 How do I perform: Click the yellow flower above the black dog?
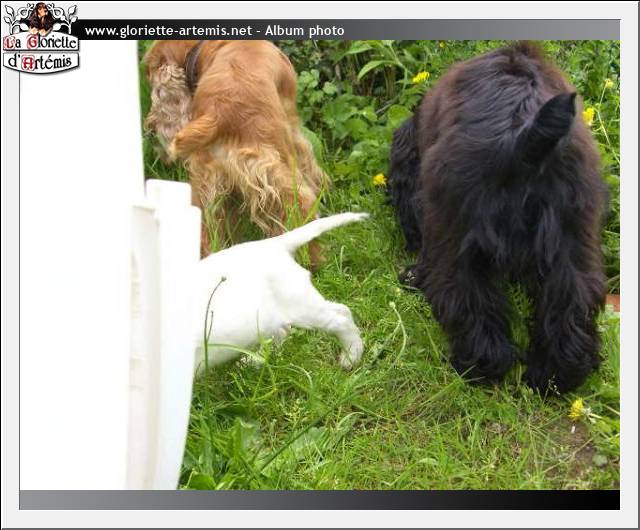coord(421,77)
